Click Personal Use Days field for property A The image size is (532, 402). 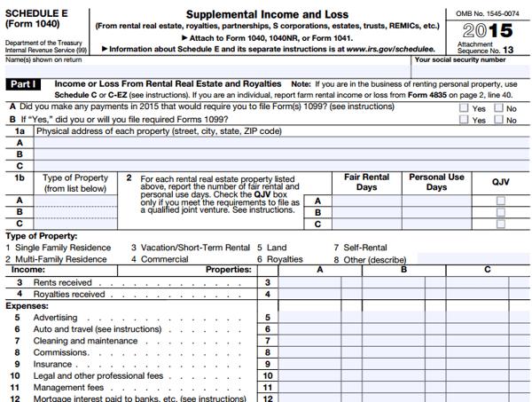[x=436, y=201]
